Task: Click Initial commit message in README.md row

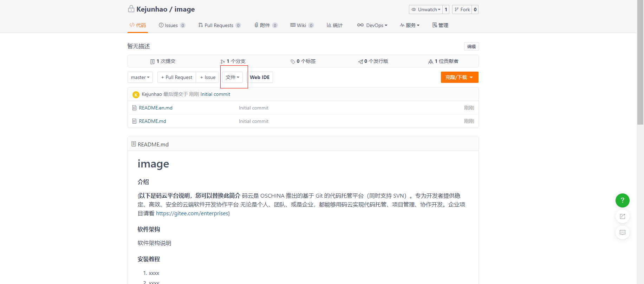Action: click(254, 121)
